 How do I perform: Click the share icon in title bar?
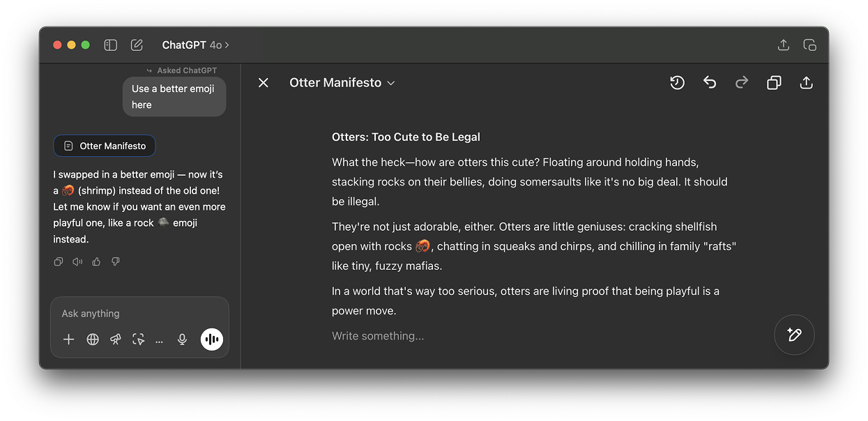coord(784,45)
